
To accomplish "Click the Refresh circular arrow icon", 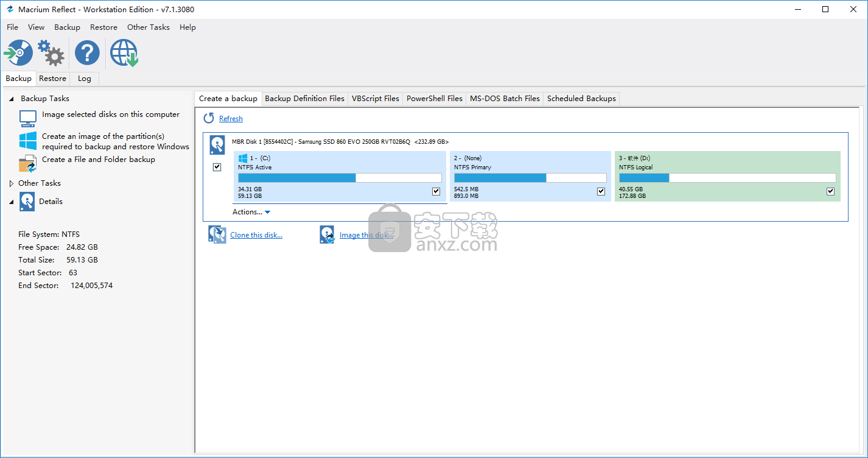I will click(x=209, y=118).
